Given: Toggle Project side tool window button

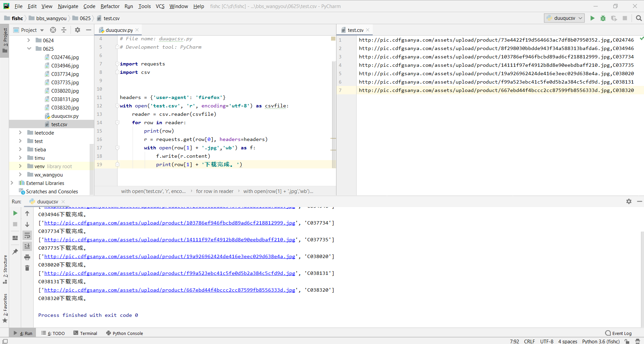Looking at the screenshot, I should click(5, 41).
